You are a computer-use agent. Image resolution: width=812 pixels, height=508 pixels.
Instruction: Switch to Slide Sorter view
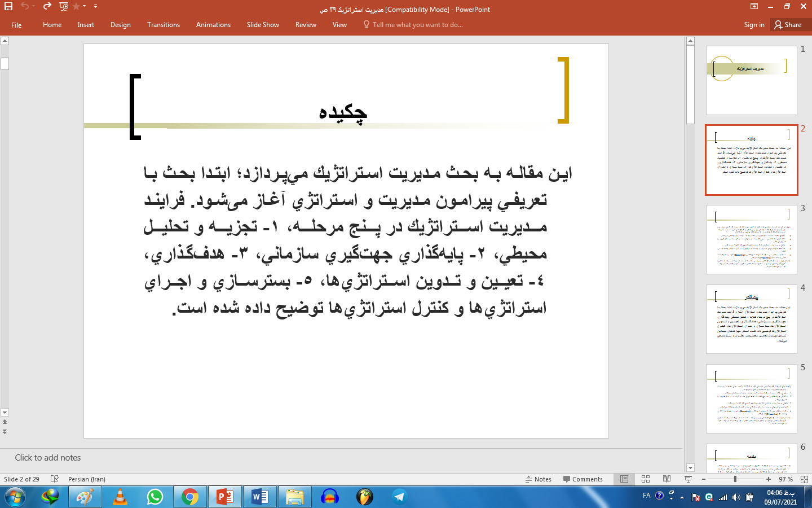click(x=645, y=479)
